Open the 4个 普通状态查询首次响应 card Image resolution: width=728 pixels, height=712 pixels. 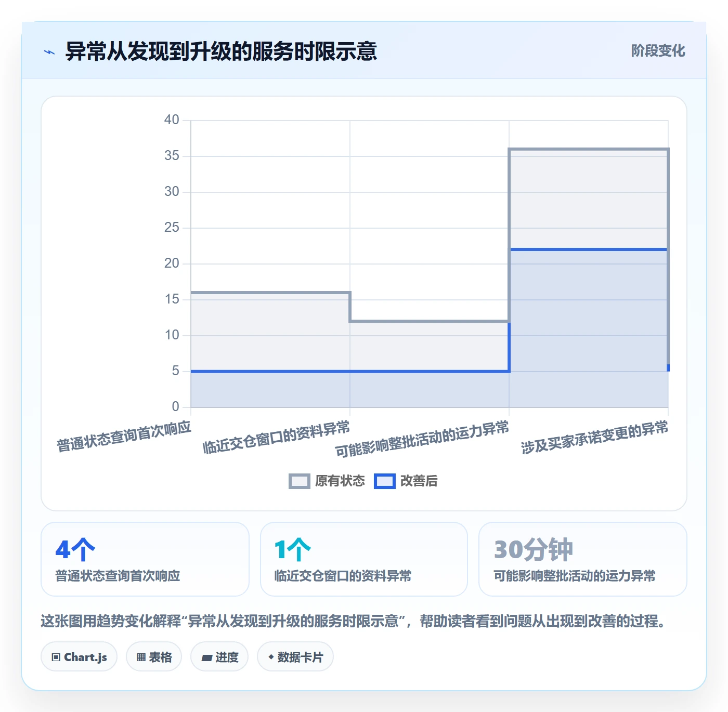pos(145,559)
